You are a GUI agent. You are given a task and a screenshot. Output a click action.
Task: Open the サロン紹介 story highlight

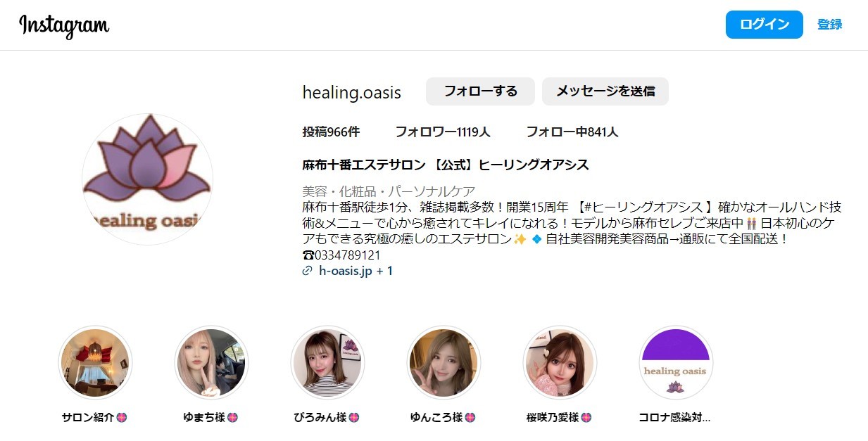[94, 362]
